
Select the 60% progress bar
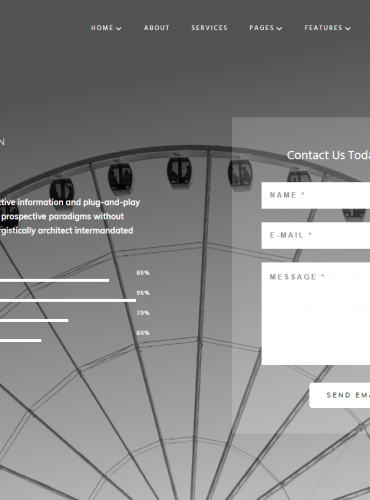[x=21, y=340]
